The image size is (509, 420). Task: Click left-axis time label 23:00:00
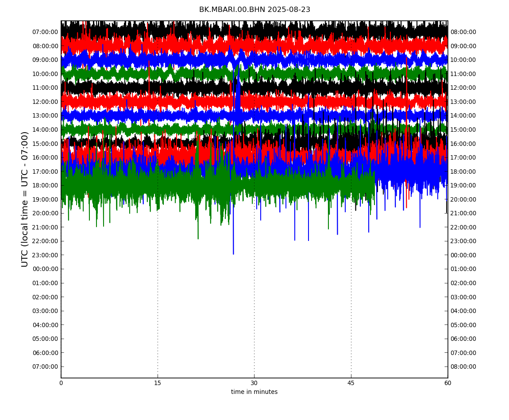click(45, 255)
